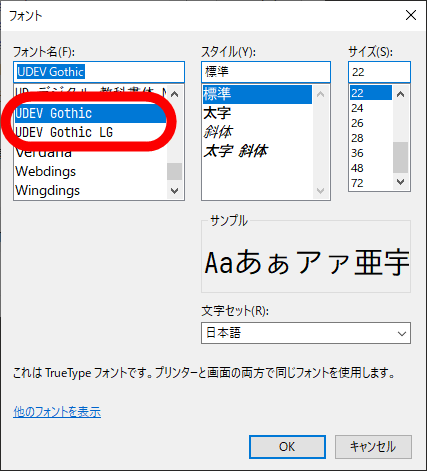Confirm with the OK button

click(287, 447)
